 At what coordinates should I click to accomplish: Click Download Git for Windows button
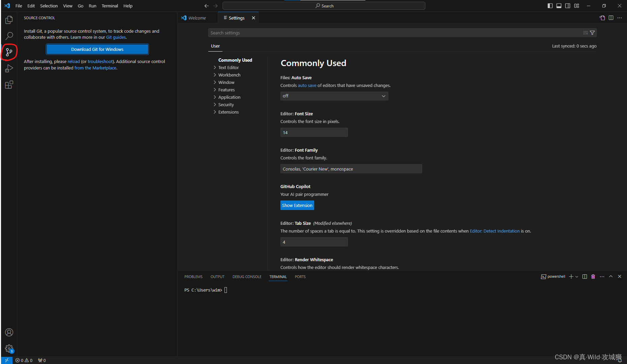(x=97, y=49)
